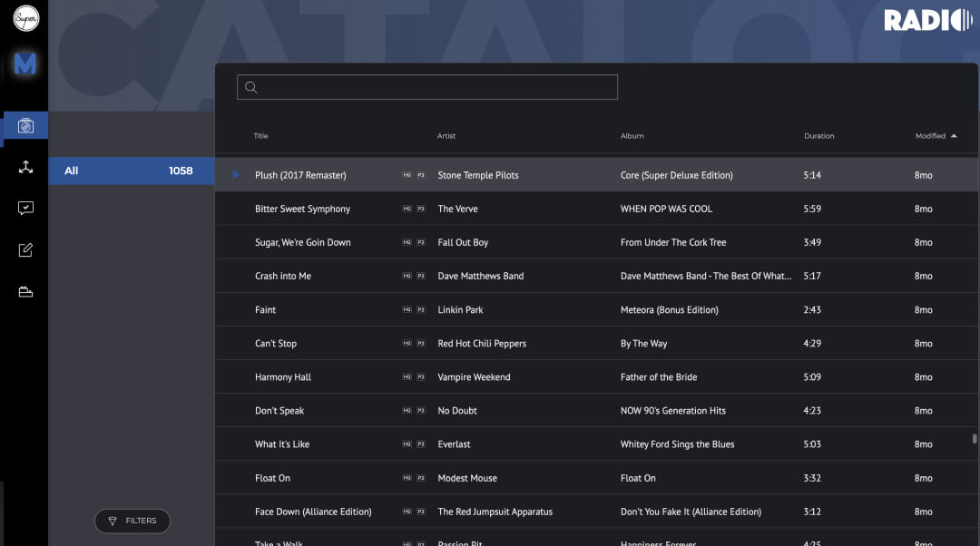The width and height of the screenshot is (980, 546).
Task: Select the Catalog icon in the sidebar
Action: (25, 126)
